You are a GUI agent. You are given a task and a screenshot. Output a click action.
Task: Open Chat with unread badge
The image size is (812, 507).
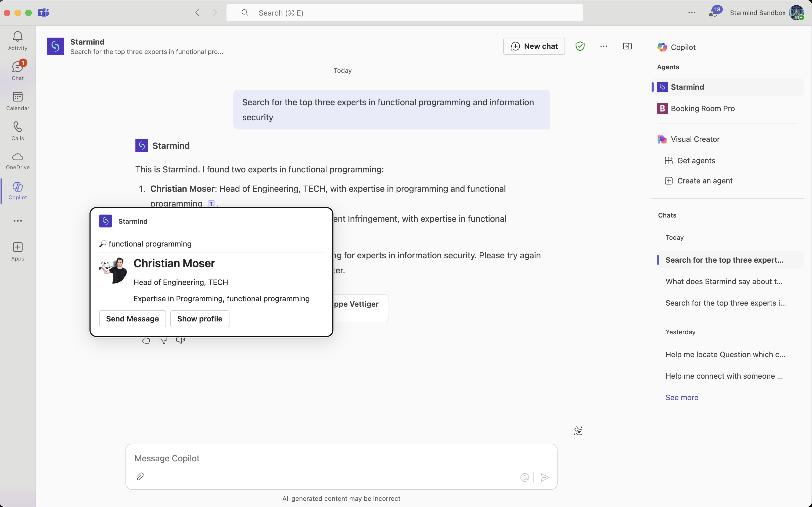click(x=17, y=70)
